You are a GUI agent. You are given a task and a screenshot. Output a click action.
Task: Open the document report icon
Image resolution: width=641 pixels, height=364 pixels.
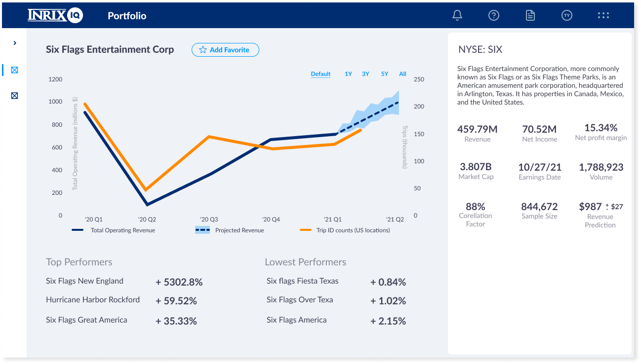pos(530,15)
